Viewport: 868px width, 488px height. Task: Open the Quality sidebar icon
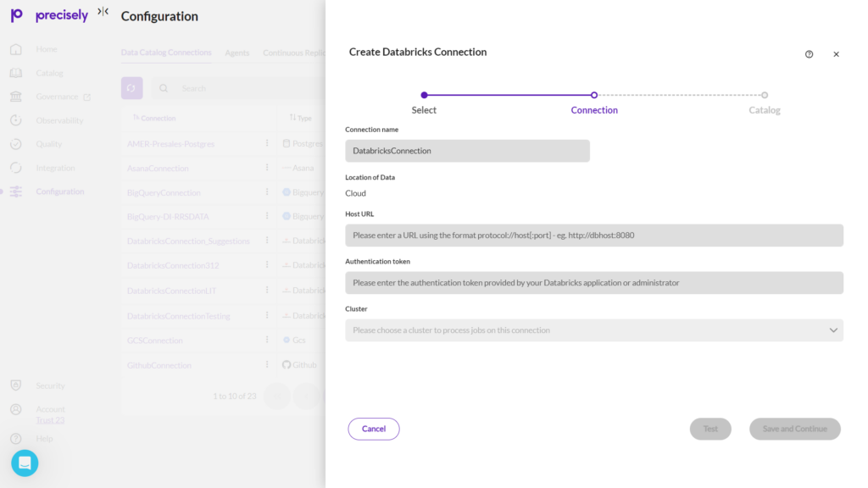coord(16,144)
